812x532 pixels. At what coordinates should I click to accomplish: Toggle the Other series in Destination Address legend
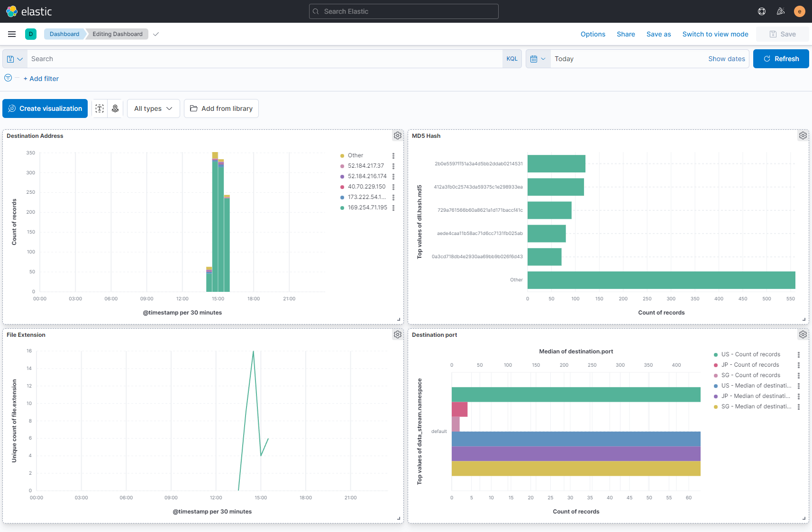point(355,155)
